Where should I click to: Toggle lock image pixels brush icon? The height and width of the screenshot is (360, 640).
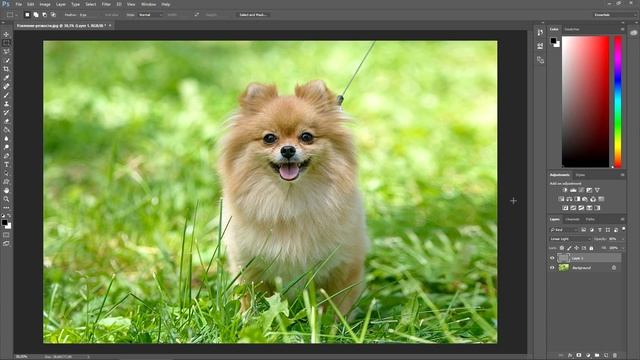coord(569,248)
